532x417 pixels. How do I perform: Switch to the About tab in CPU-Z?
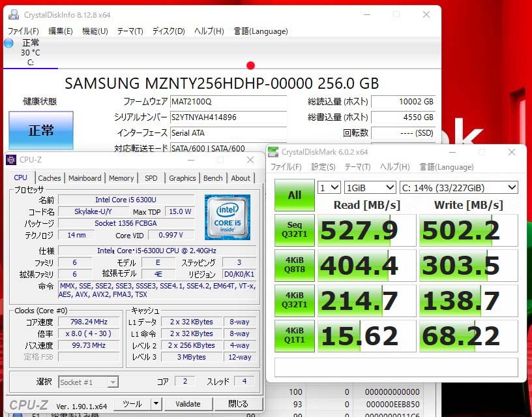coord(241,178)
